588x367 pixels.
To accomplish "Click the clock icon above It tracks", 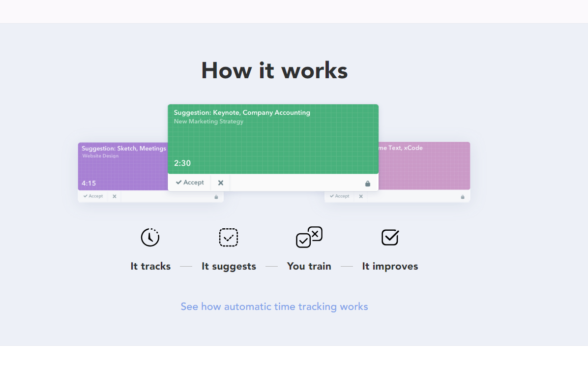I will pos(150,237).
